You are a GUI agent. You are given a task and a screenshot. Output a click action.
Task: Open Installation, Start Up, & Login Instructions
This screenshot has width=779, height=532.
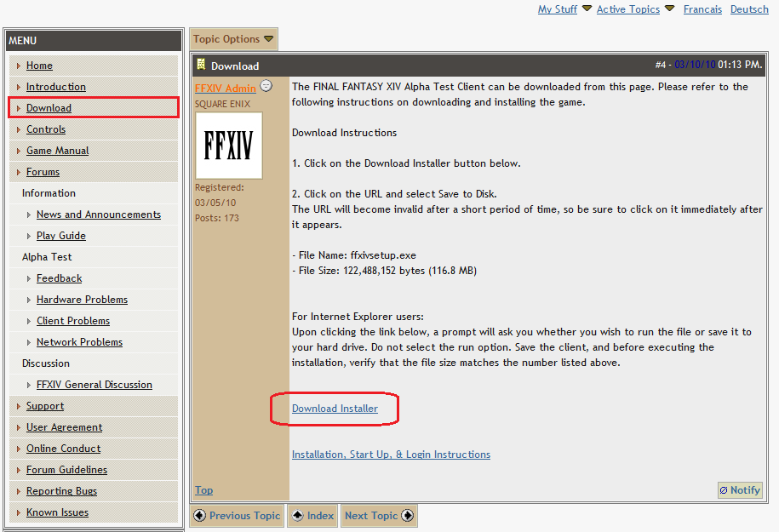[x=391, y=455]
